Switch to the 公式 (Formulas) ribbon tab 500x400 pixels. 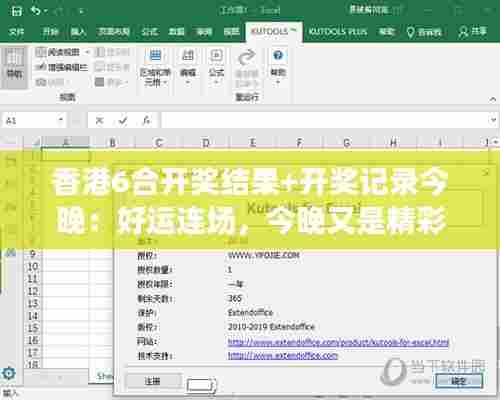point(149,32)
